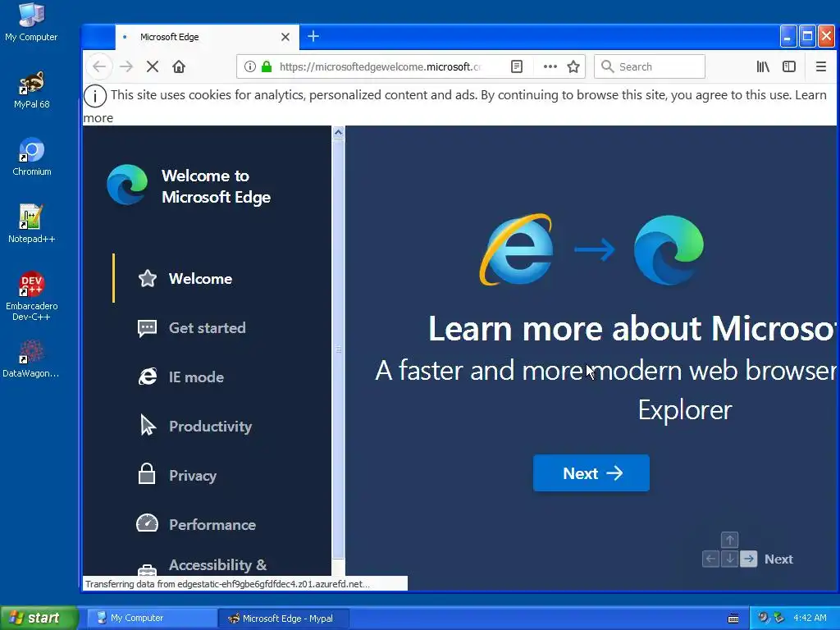The width and height of the screenshot is (840, 630).
Task: Minimize the Mypal browser window
Action: point(788,36)
